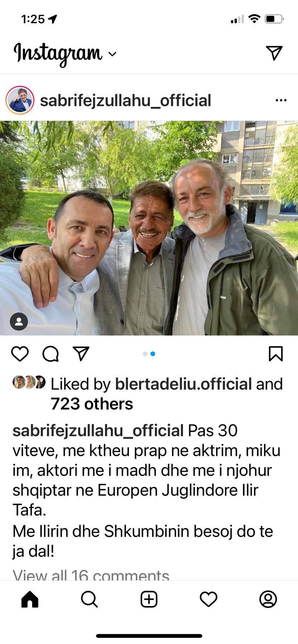Open sabrifejzullahu_official username in post header
The image size is (298, 644).
(x=125, y=101)
